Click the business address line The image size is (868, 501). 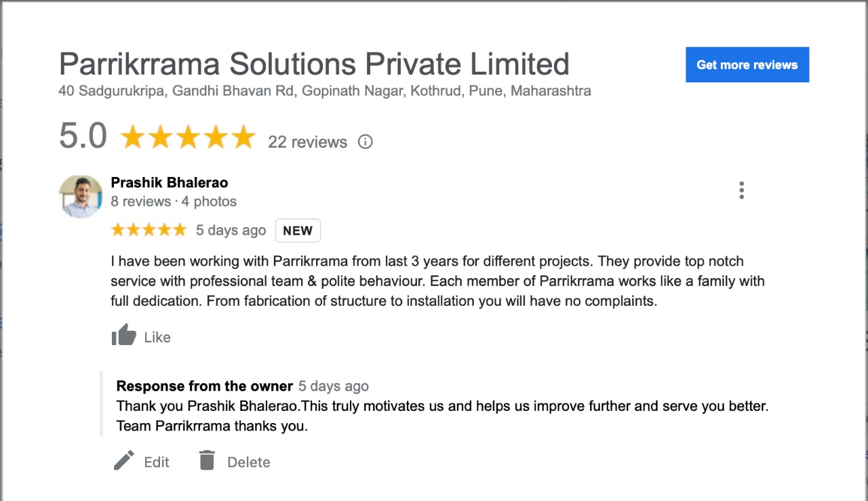[x=325, y=91]
